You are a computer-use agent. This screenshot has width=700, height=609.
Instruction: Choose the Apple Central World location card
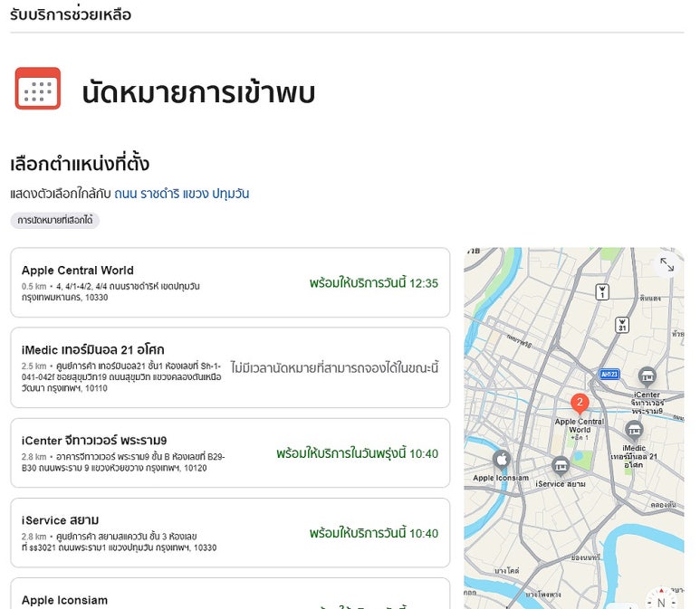tap(230, 282)
